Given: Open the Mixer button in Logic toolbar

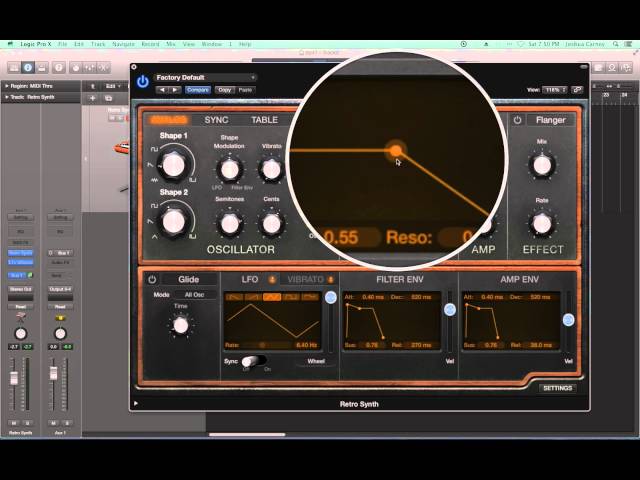Looking at the screenshot, I should pos(90,67).
